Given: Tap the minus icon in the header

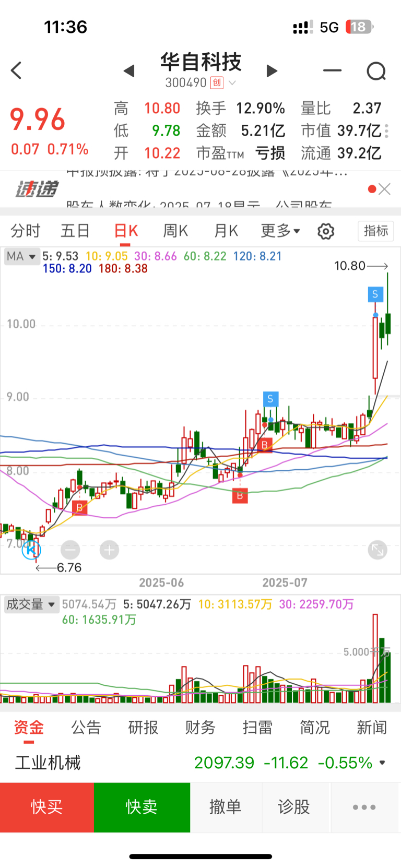Looking at the screenshot, I should (x=332, y=70).
